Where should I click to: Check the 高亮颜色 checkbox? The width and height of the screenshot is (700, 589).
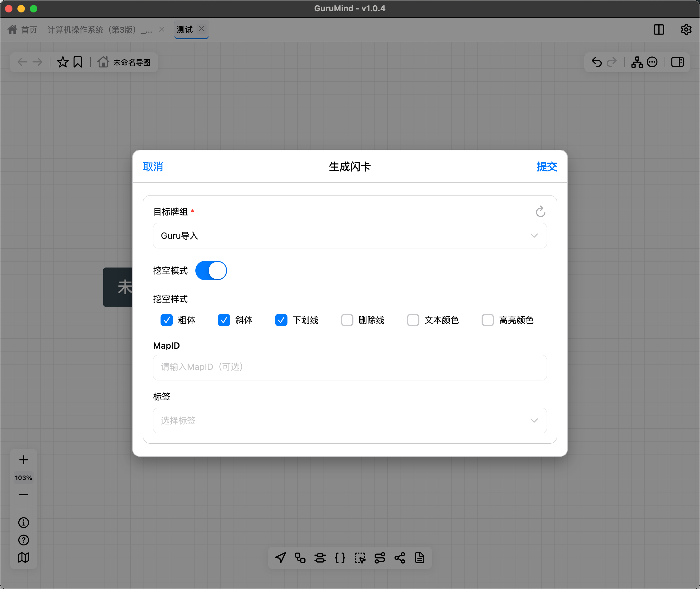coord(488,320)
